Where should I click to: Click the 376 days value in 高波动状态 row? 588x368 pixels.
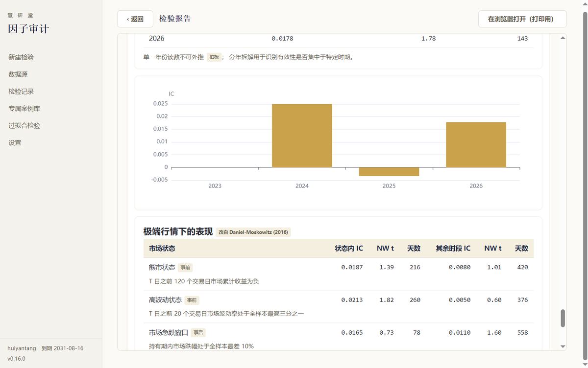(522, 300)
